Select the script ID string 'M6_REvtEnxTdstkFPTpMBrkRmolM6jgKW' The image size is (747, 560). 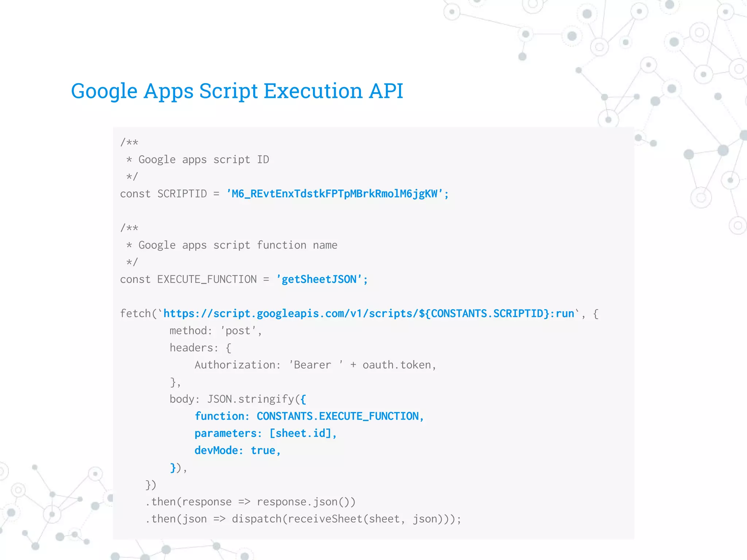pyautogui.click(x=334, y=194)
